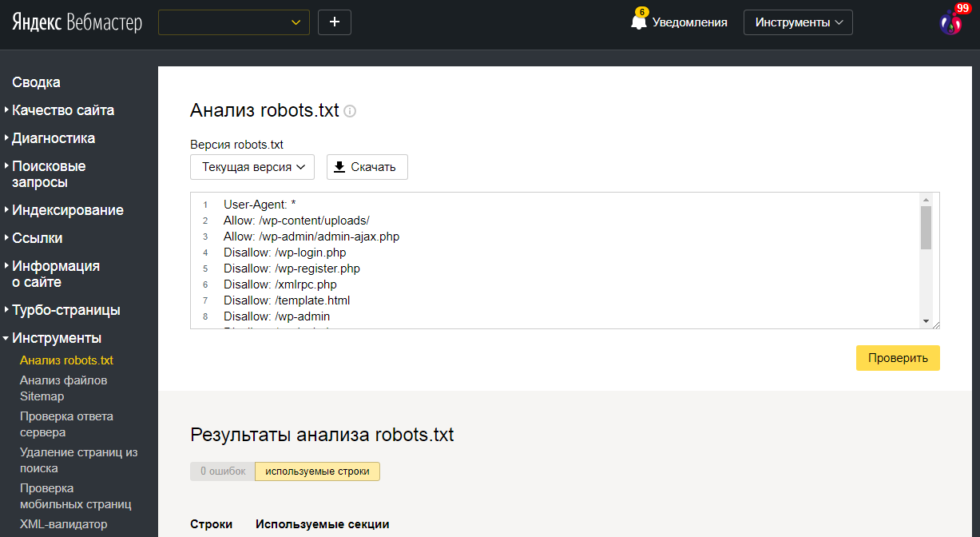The width and height of the screenshot is (980, 537).
Task: Click the Строки column header
Action: 212,524
